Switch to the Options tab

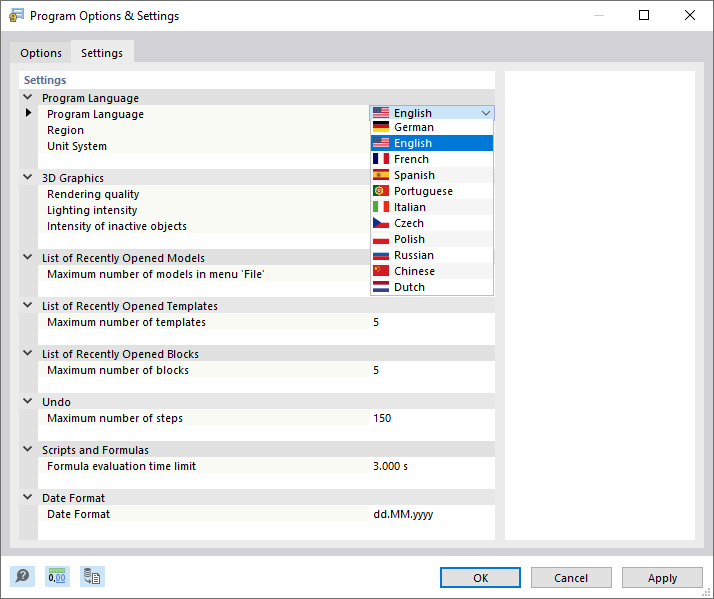point(41,53)
